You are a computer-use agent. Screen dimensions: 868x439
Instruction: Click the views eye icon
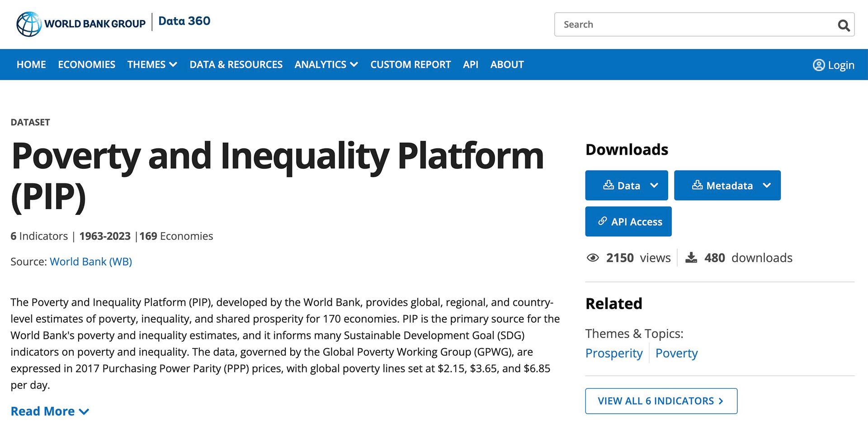[x=593, y=258]
